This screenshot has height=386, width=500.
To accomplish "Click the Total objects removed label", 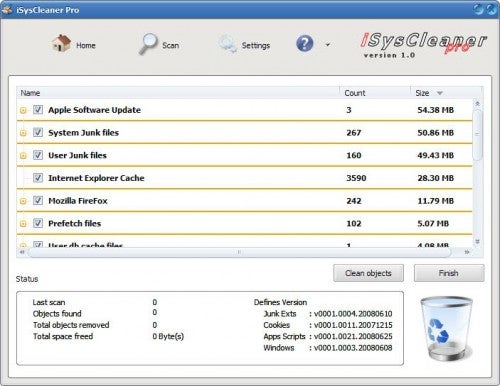I will point(71,325).
